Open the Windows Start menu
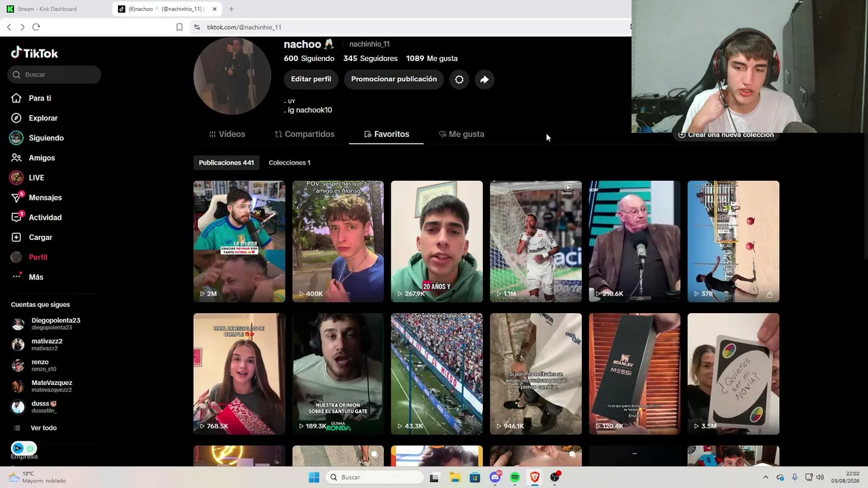Viewport: 868px width, 488px height. (313, 477)
